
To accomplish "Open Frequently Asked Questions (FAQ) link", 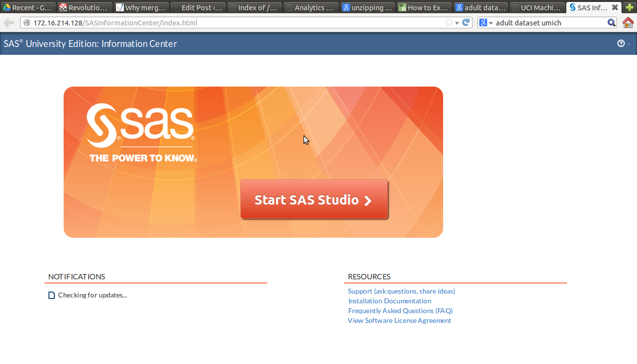I will click(400, 311).
